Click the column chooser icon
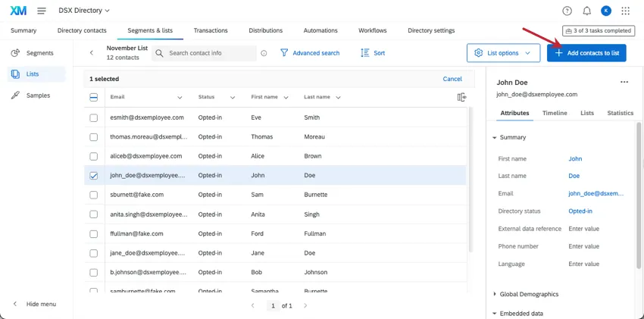The image size is (644, 319). click(x=461, y=97)
